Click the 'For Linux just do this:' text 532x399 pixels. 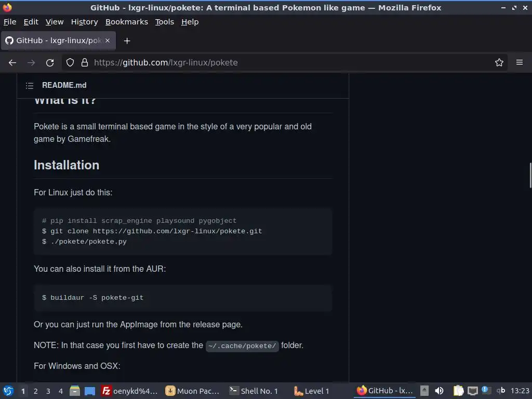(73, 192)
